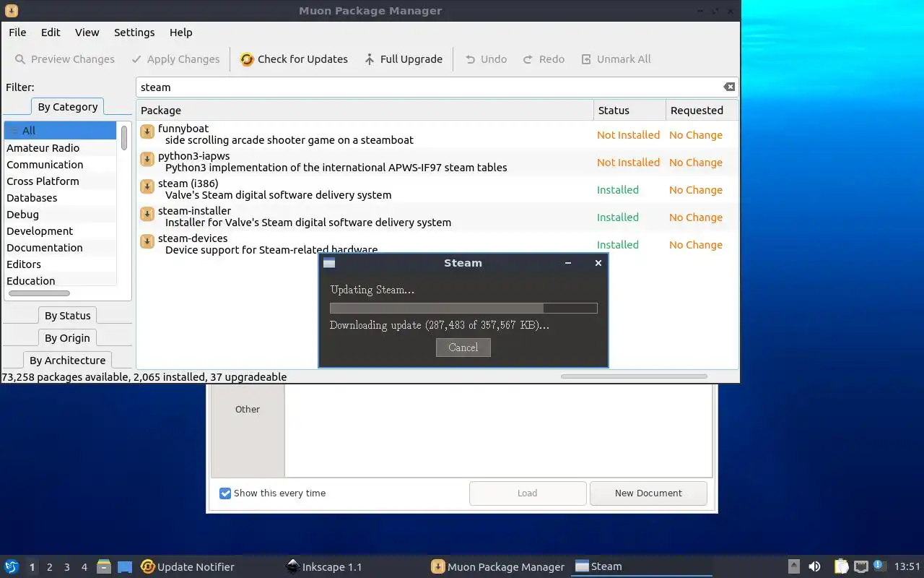Switch to workspace 2
Image resolution: width=924 pixels, height=578 pixels.
click(x=49, y=567)
